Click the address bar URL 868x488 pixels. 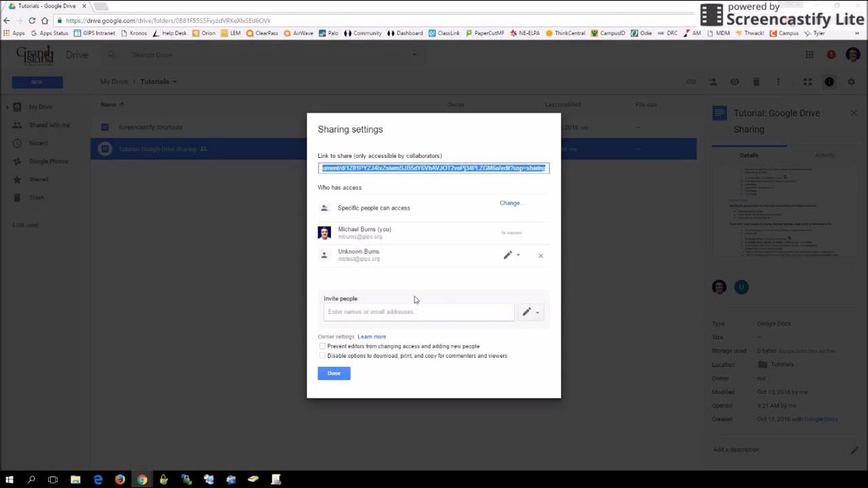coord(168,20)
